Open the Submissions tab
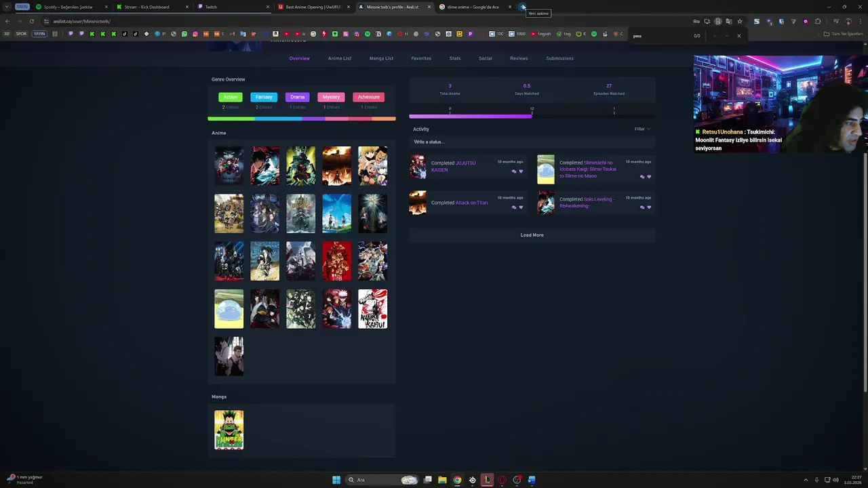The width and height of the screenshot is (868, 488). tap(559, 58)
